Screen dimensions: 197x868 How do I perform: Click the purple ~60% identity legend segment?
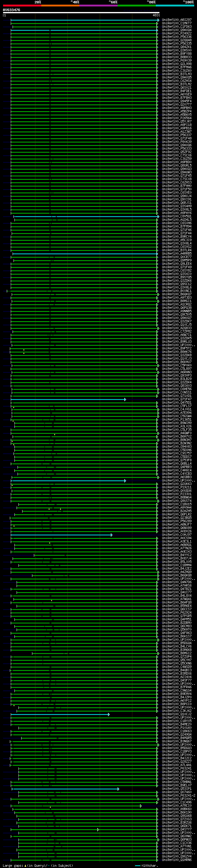[99, 6]
